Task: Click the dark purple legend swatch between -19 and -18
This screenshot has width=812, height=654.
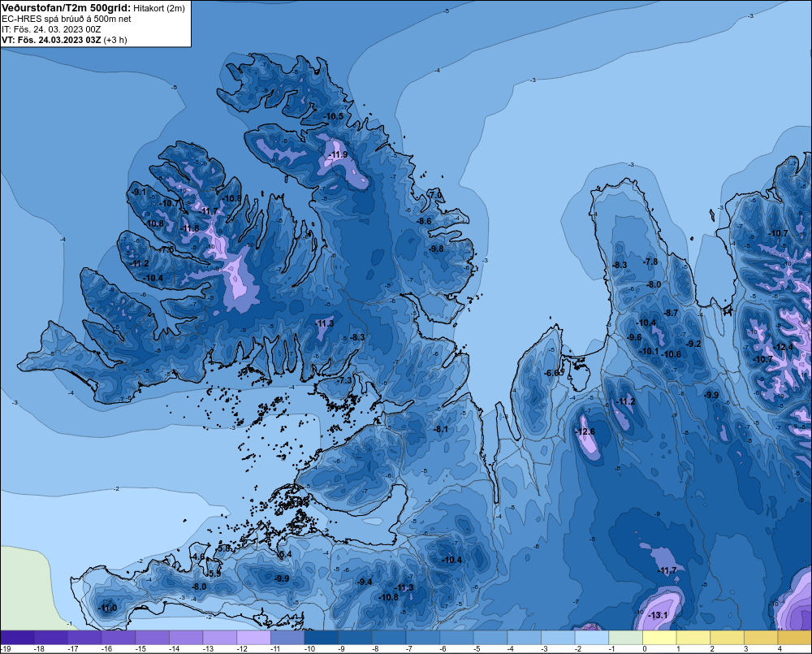Action: point(18,638)
